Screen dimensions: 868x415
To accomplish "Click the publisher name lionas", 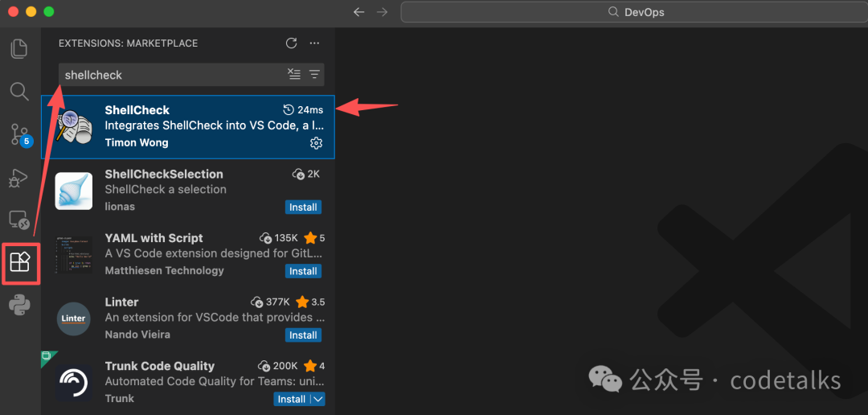I will tap(120, 207).
